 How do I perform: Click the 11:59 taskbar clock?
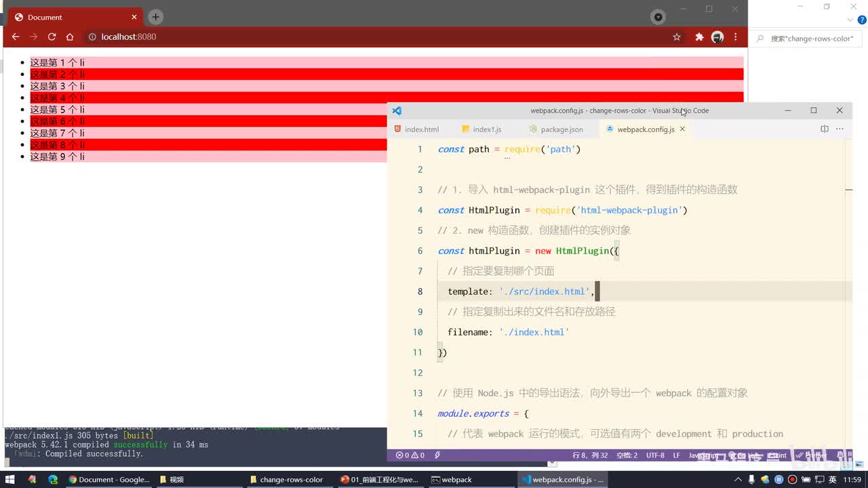point(852,479)
